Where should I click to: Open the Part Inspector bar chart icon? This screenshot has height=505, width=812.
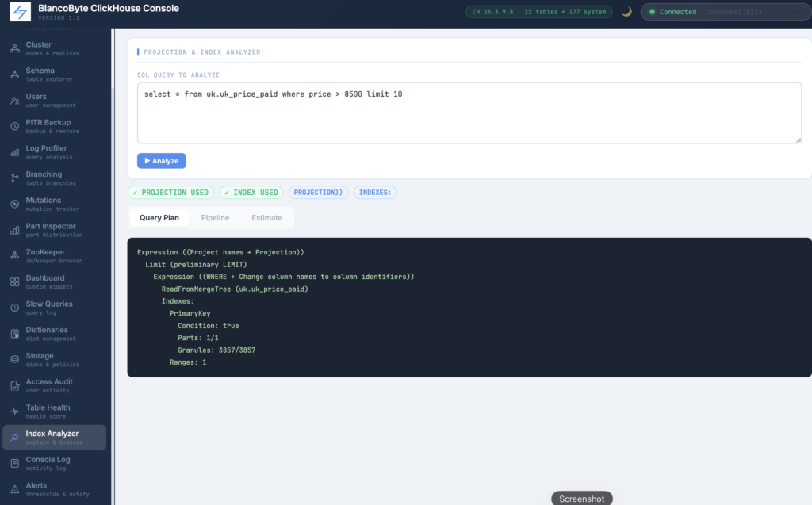[x=14, y=230]
